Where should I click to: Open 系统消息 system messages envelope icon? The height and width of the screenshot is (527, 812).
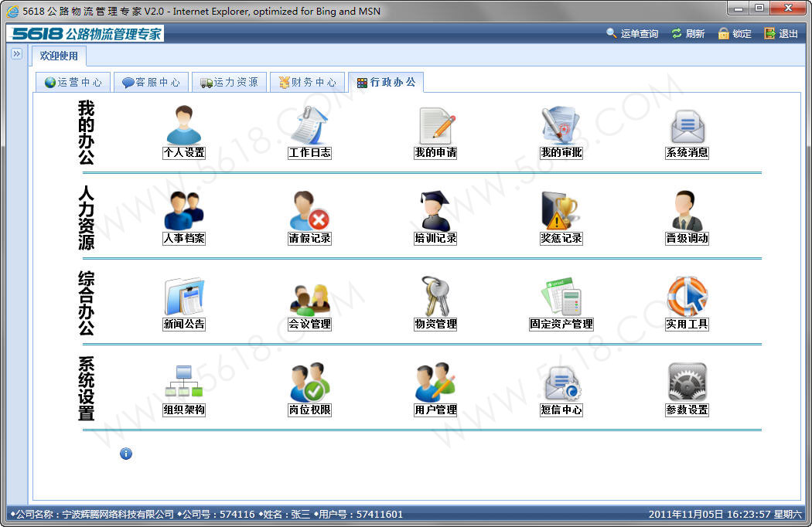687,126
